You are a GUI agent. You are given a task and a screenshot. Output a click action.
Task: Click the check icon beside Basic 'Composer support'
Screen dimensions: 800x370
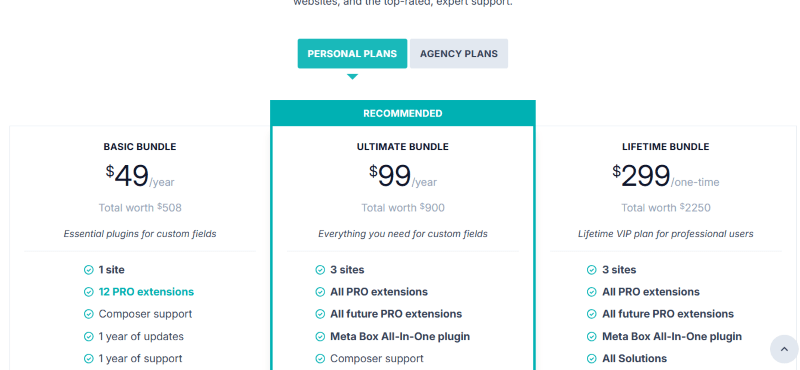point(89,314)
